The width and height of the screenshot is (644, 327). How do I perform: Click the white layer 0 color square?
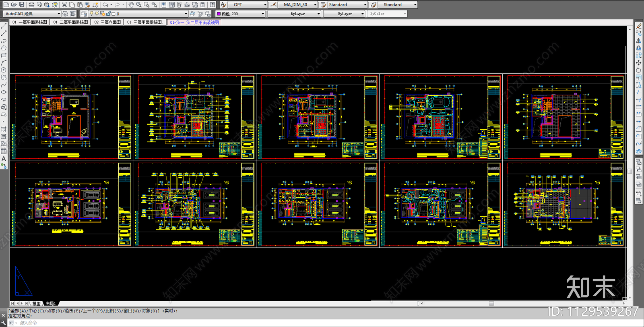(113, 14)
